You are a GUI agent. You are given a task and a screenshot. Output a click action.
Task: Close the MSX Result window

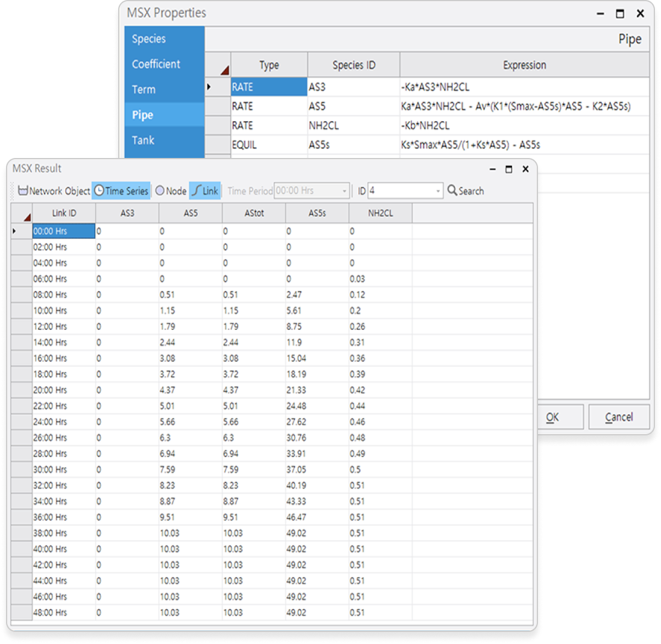[x=525, y=169]
